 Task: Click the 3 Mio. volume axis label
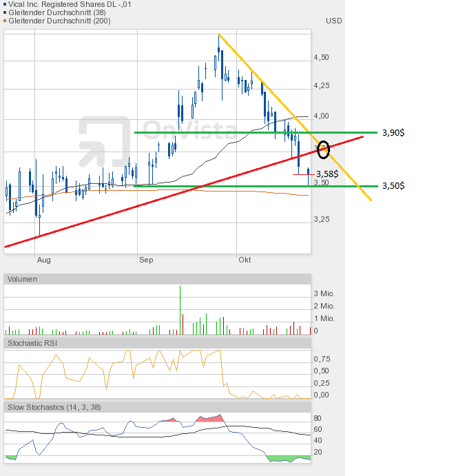pyautogui.click(x=324, y=294)
